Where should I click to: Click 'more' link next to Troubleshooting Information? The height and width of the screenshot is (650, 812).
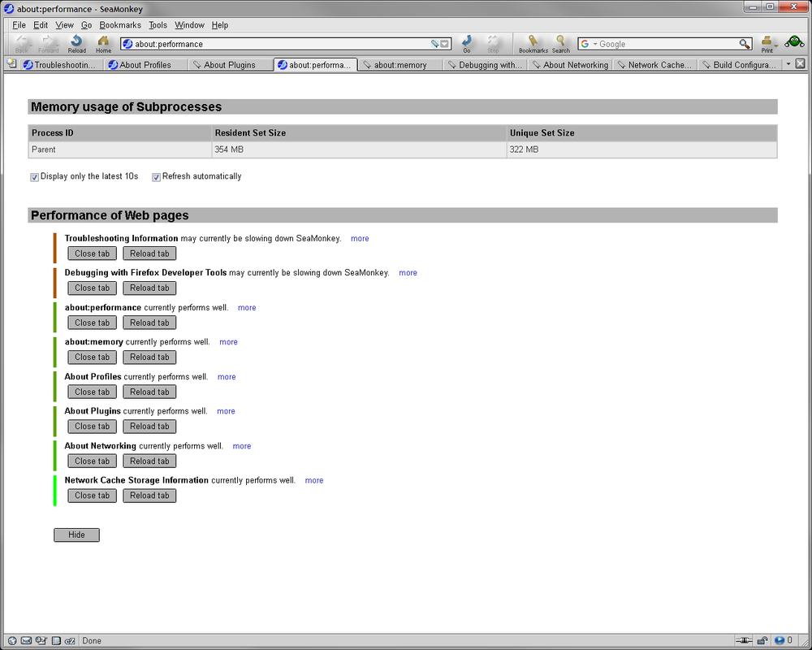tap(360, 238)
